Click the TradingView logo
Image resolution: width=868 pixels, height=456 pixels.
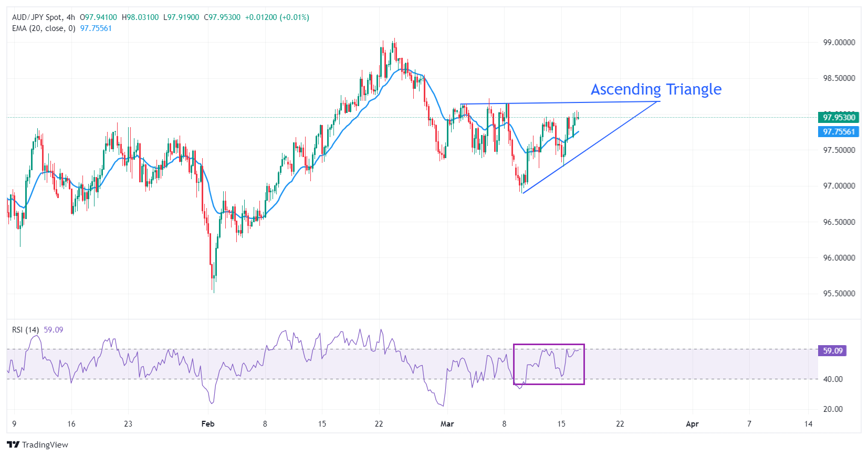point(37,444)
